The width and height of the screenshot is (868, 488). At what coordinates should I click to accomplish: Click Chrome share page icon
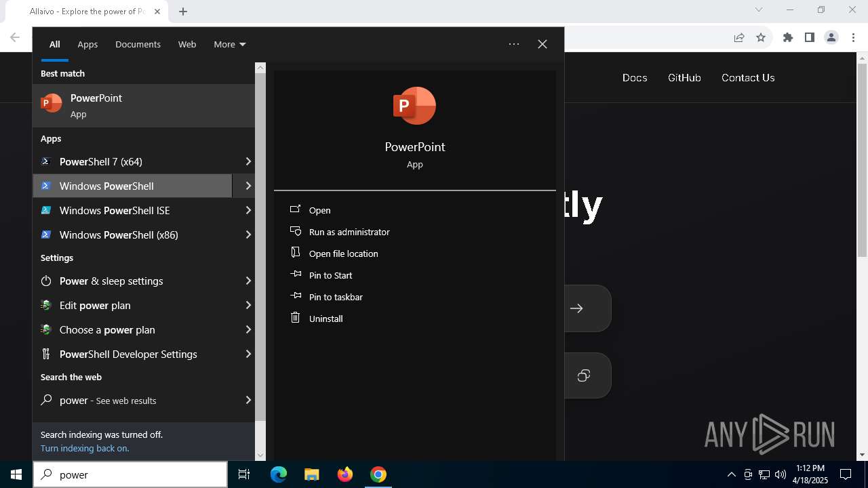coord(739,37)
